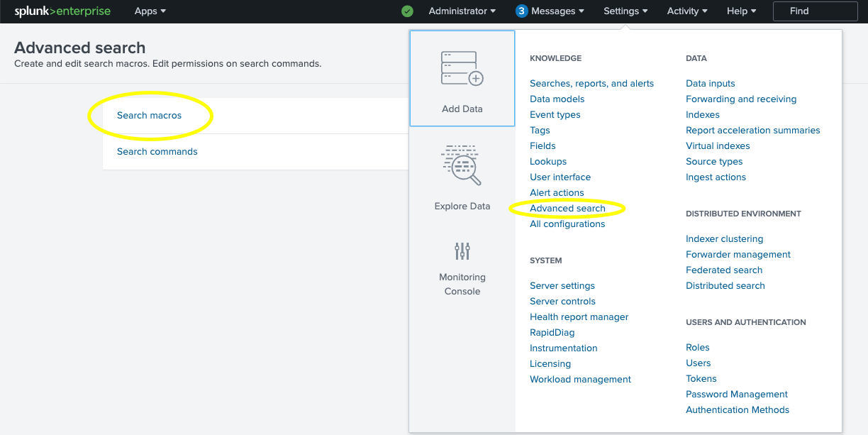Click the green health status checkmark icon
This screenshot has width=868, height=435.
407,11
